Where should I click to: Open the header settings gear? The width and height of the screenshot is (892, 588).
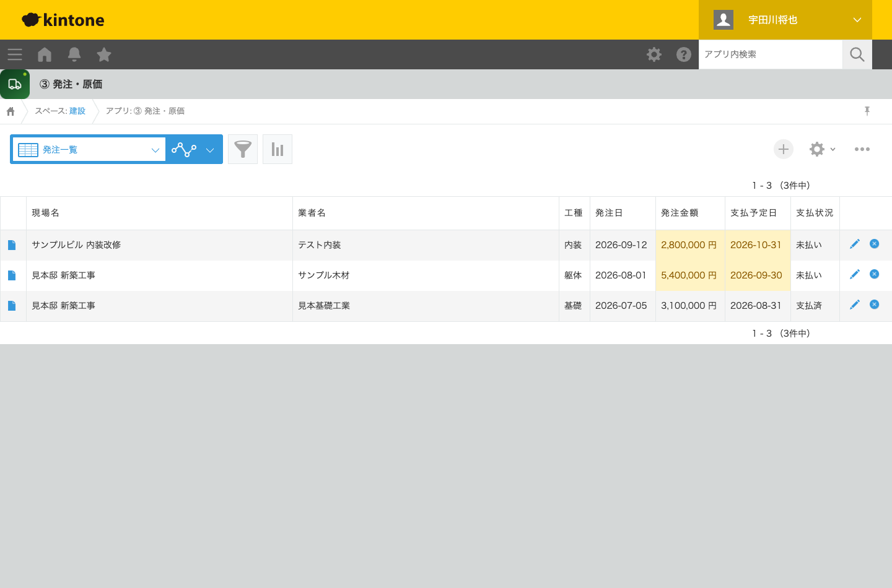point(654,54)
